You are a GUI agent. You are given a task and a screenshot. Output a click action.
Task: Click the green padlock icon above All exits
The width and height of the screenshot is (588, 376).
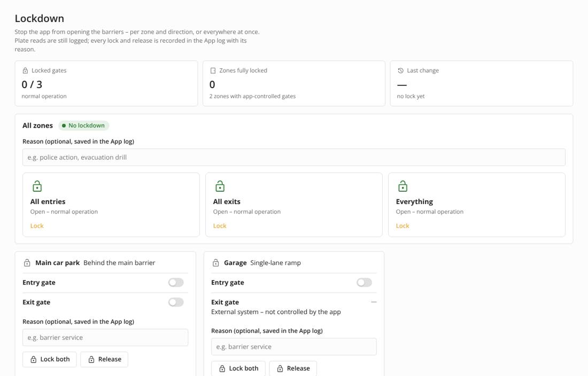220,186
